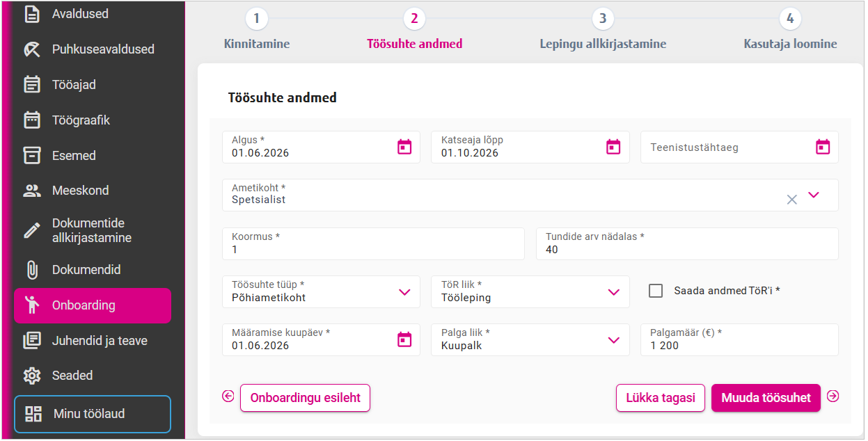Image resolution: width=868 pixels, height=441 pixels.
Task: Open Puhkuseavaldused from sidebar umbrella icon
Action: coord(32,49)
